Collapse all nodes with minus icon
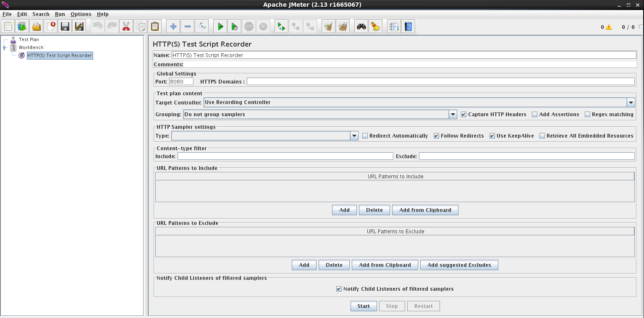Image resolution: width=644 pixels, height=318 pixels. click(x=188, y=26)
